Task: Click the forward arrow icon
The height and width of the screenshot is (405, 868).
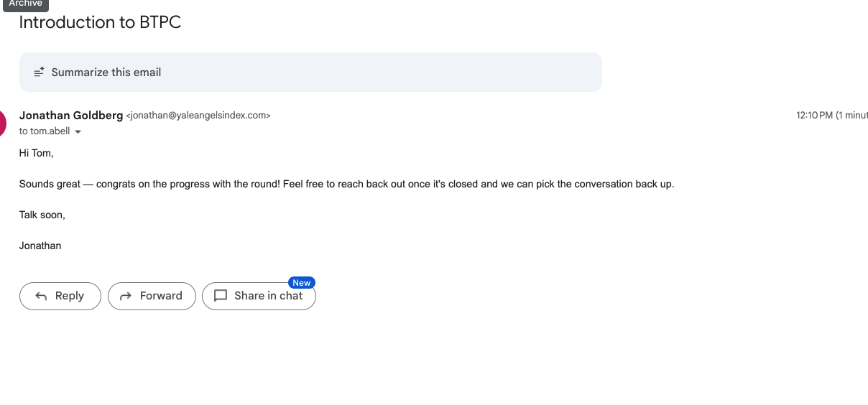Action: click(126, 296)
